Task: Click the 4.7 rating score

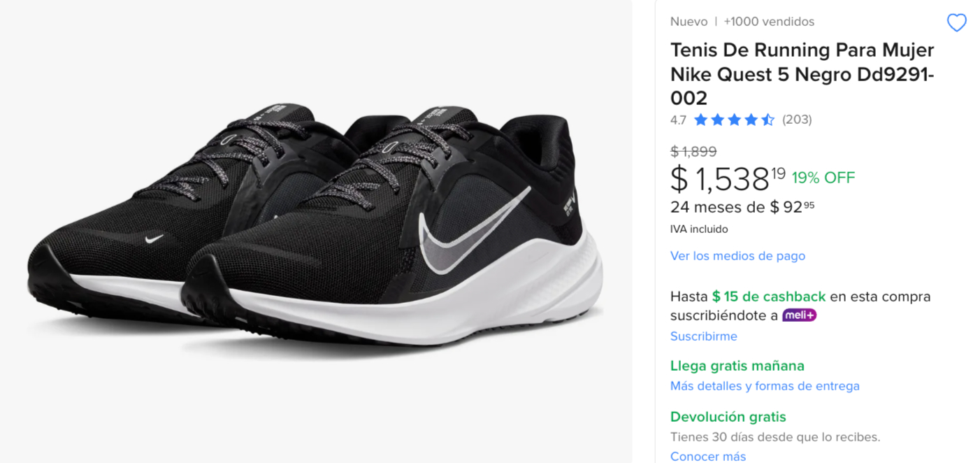Action: pos(678,120)
